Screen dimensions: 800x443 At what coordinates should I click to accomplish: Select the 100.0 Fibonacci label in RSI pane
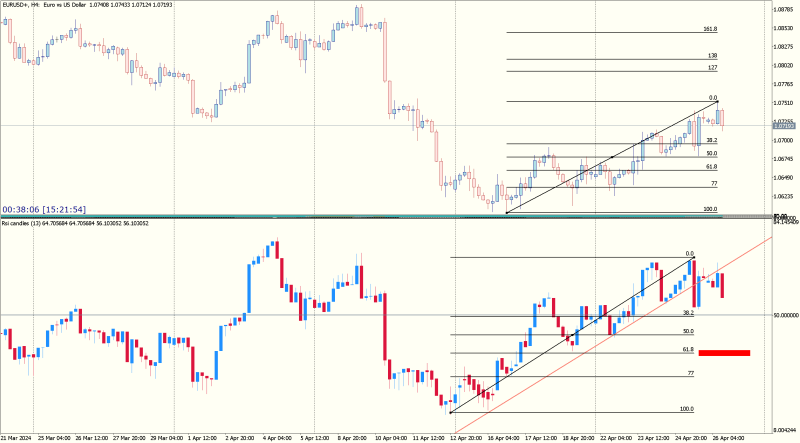pyautogui.click(x=687, y=409)
